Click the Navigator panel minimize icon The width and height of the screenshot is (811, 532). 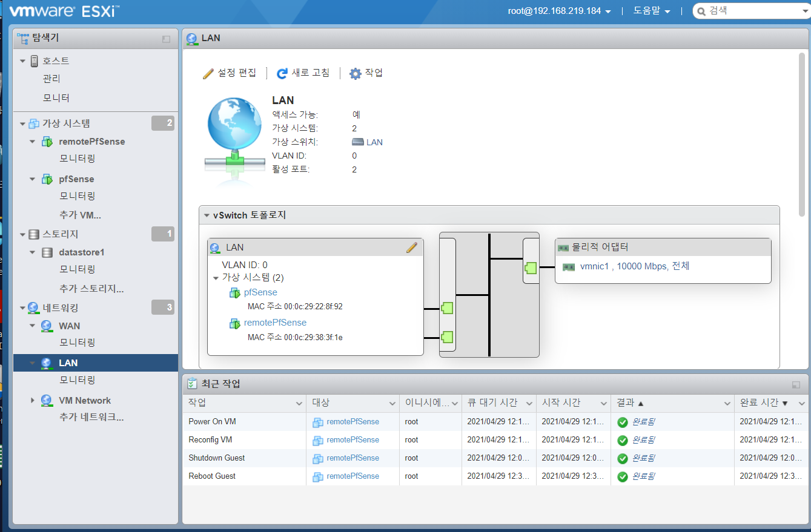pyautogui.click(x=166, y=39)
